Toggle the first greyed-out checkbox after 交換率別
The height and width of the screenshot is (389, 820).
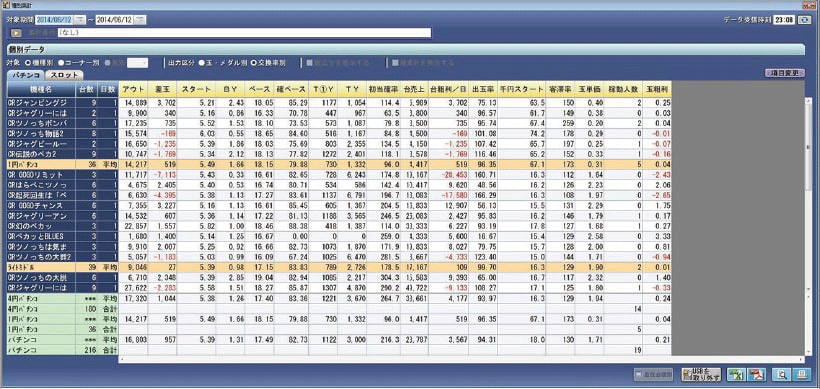tap(309, 63)
